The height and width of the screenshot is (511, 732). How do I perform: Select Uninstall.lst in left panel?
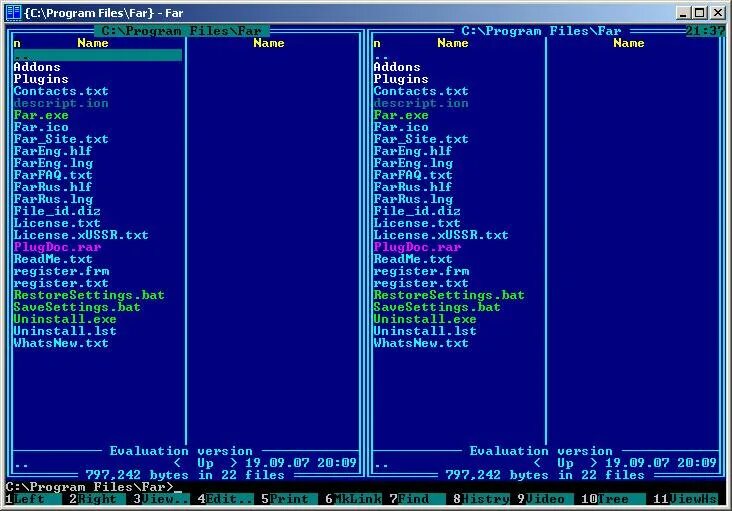65,331
